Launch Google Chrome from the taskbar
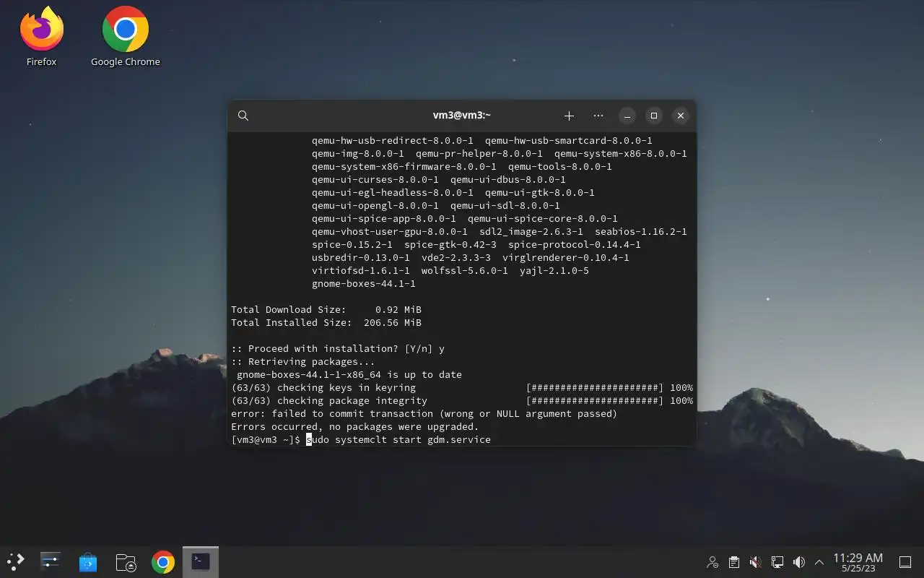The width and height of the screenshot is (924, 578). click(x=163, y=561)
